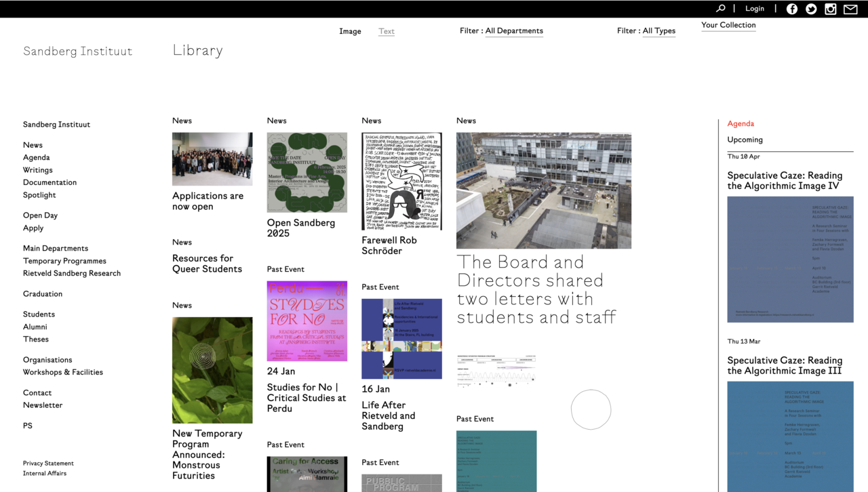This screenshot has height=492, width=868.
Task: Open Caring for Access workshop thumbnail
Action: (307, 474)
